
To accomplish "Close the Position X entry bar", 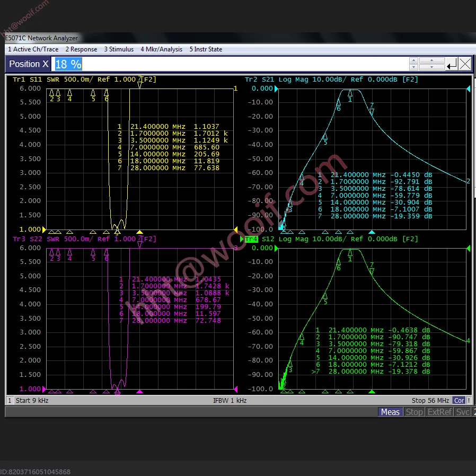I will (x=465, y=64).
